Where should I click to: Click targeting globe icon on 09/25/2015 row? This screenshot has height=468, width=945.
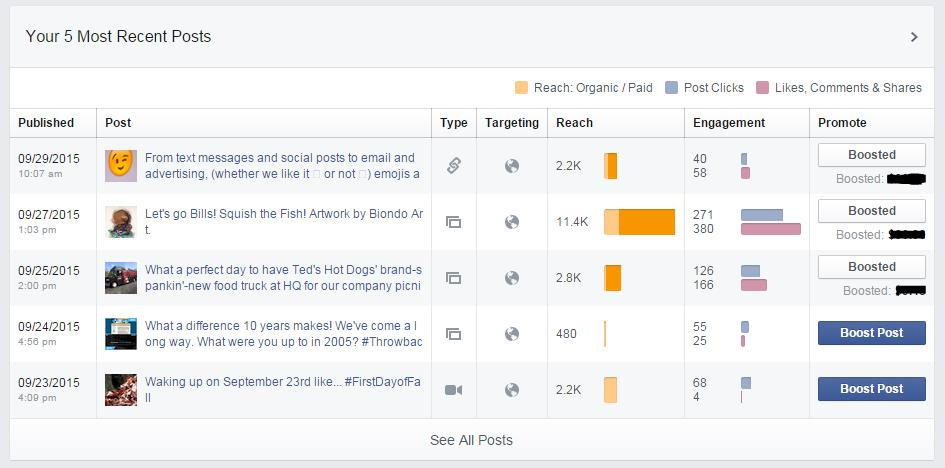click(x=512, y=278)
